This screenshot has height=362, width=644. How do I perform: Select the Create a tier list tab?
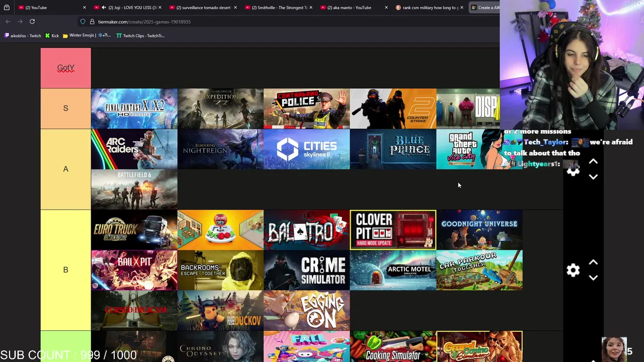click(x=485, y=8)
